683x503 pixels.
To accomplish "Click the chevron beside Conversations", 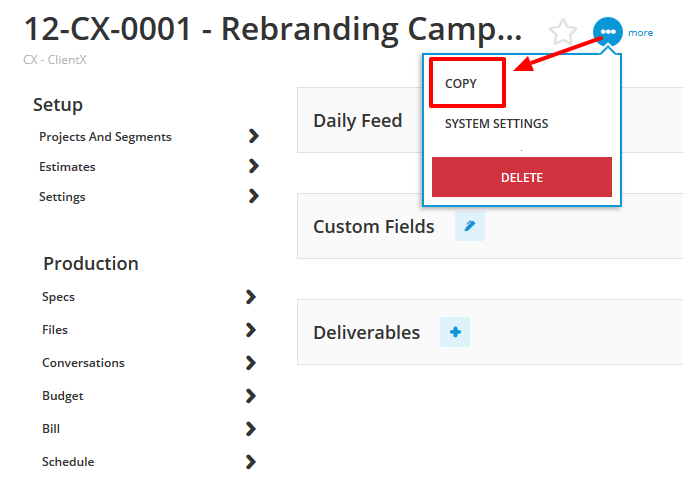I will [x=250, y=363].
